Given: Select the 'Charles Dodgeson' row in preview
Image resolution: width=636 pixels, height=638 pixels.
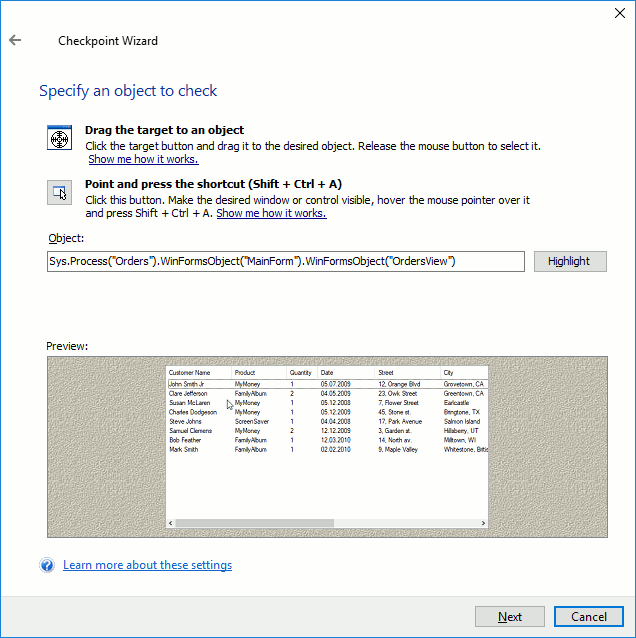Looking at the screenshot, I should coord(327,412).
